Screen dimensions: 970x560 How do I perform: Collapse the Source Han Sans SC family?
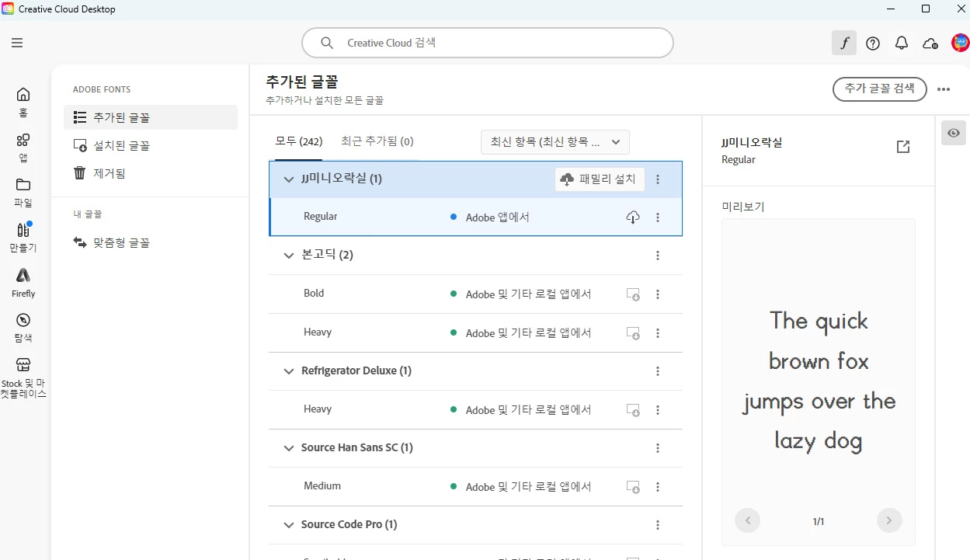pos(289,448)
